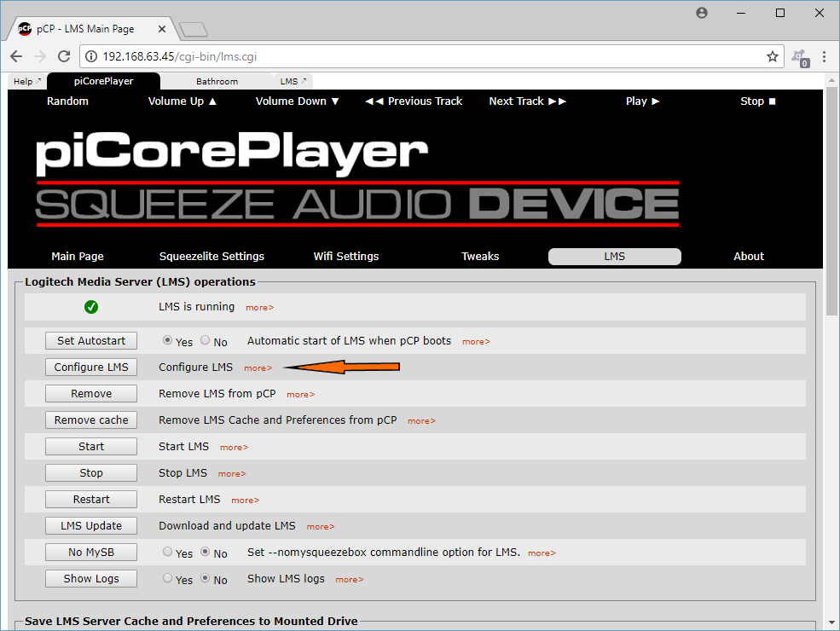Image resolution: width=840 pixels, height=631 pixels.
Task: Click the Remove cache button
Action: 91,420
